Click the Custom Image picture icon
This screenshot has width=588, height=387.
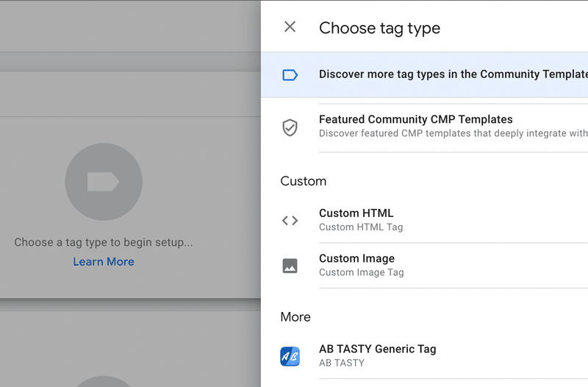(290, 266)
